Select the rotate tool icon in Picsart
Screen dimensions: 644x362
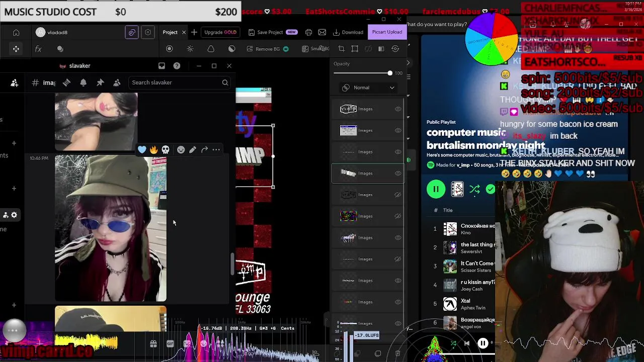[x=395, y=49]
